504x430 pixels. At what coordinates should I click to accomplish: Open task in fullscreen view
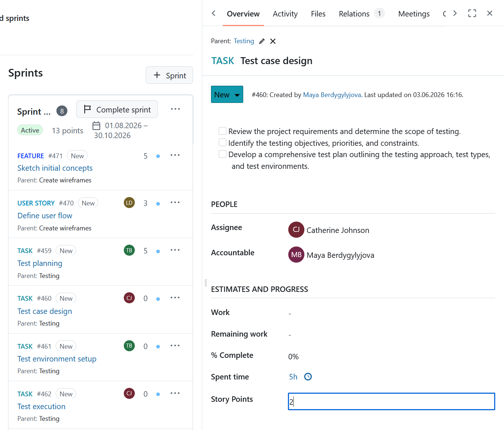point(472,14)
